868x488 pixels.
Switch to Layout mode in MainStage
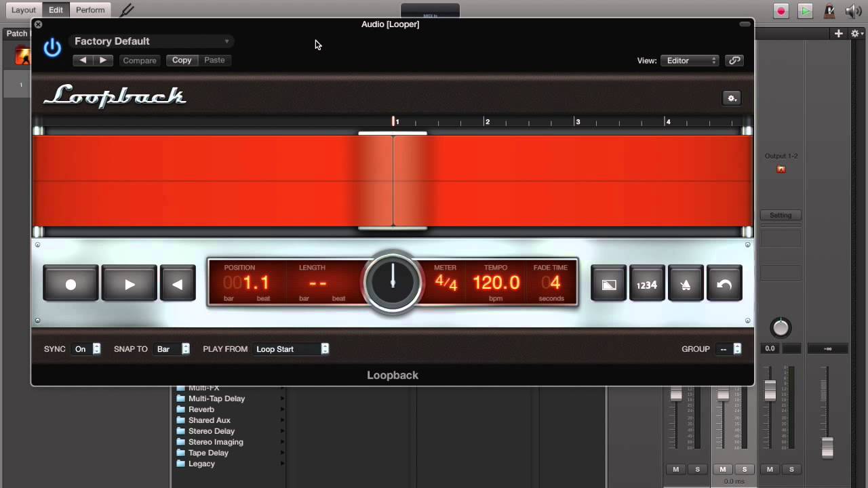pos(23,10)
